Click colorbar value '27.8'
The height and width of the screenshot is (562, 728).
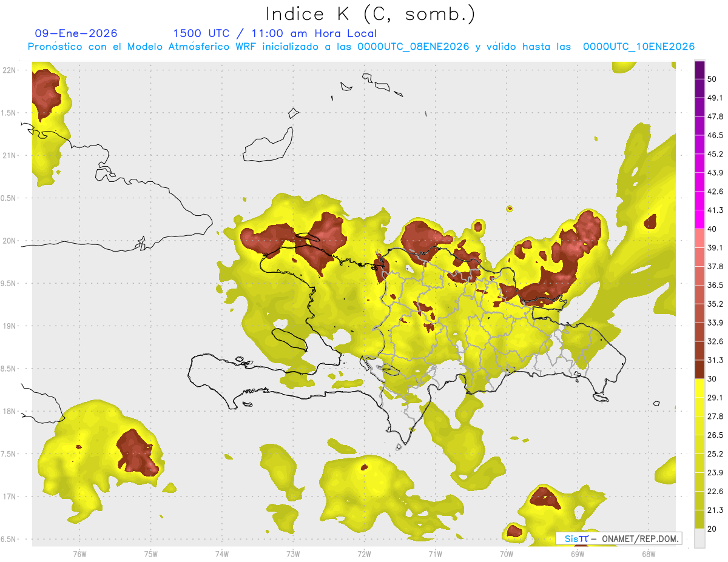(715, 416)
